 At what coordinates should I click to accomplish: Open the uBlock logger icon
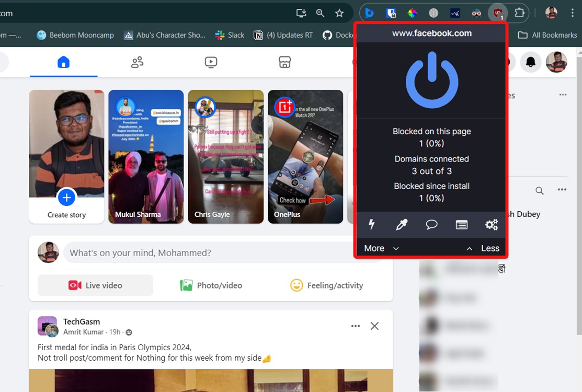coord(461,225)
